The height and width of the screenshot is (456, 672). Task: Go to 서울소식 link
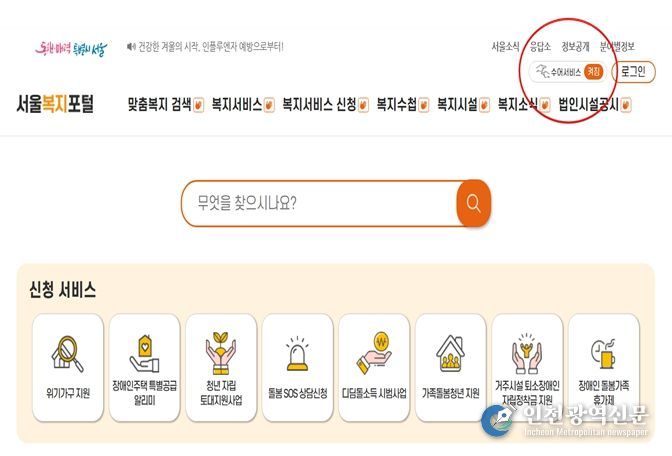click(505, 46)
